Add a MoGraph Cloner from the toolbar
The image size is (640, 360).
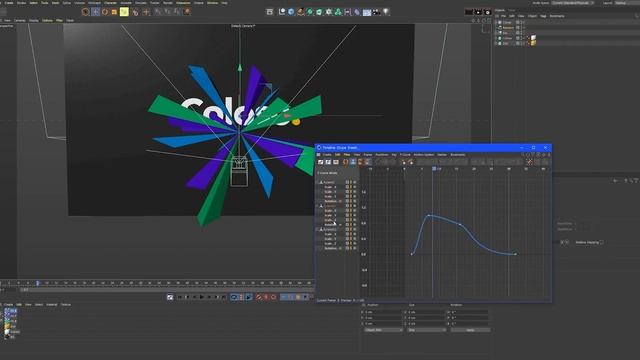coord(338,12)
